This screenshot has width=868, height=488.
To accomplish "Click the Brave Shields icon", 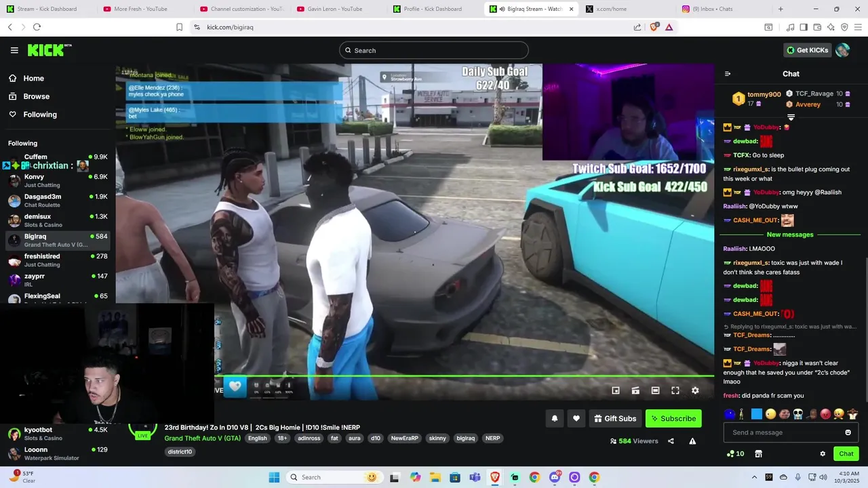I will pos(654,27).
